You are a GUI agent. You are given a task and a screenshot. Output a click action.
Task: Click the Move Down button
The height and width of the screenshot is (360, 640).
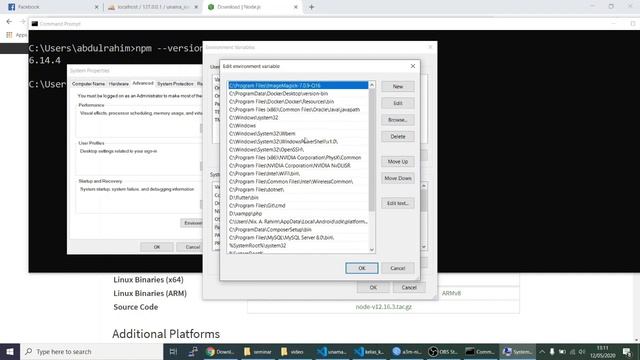398,178
